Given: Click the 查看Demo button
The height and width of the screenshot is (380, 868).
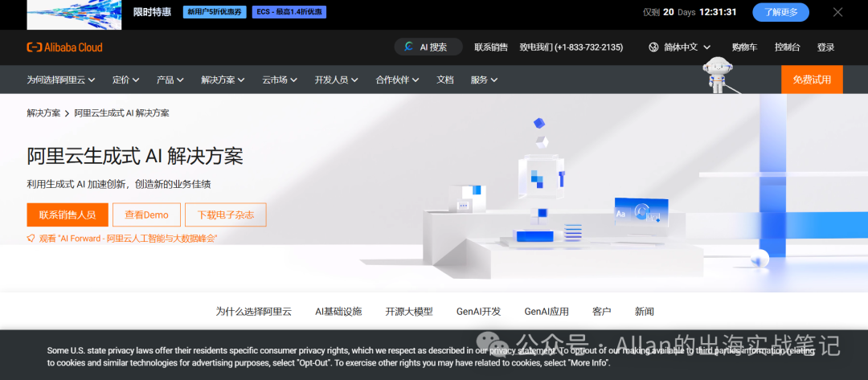Looking at the screenshot, I should point(146,215).
